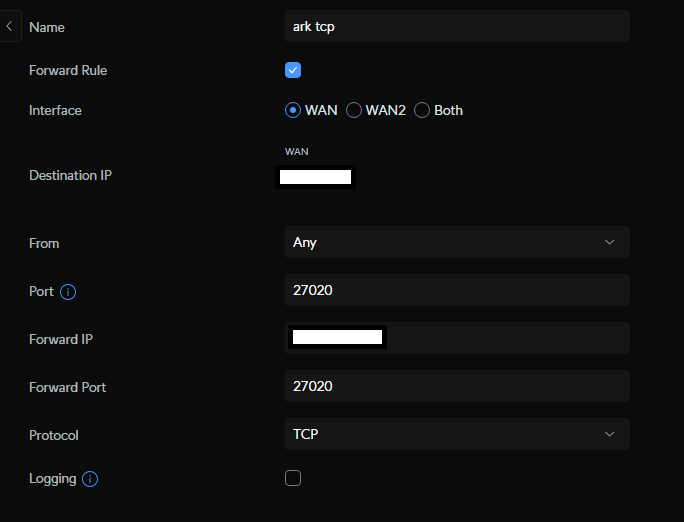Open the Logging info icon
Viewport: 684px width, 522px height.
pos(90,479)
